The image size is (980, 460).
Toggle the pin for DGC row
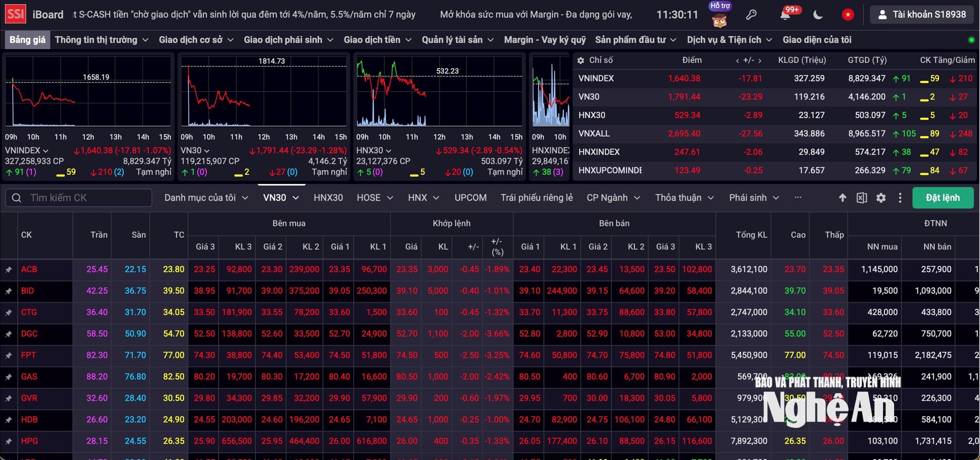pyautogui.click(x=8, y=334)
